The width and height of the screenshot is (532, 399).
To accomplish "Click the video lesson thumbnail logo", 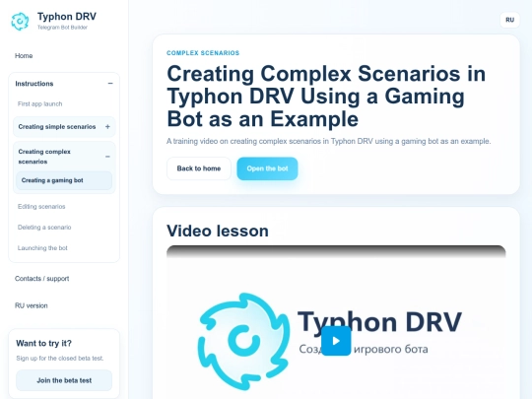I will coord(243,341).
